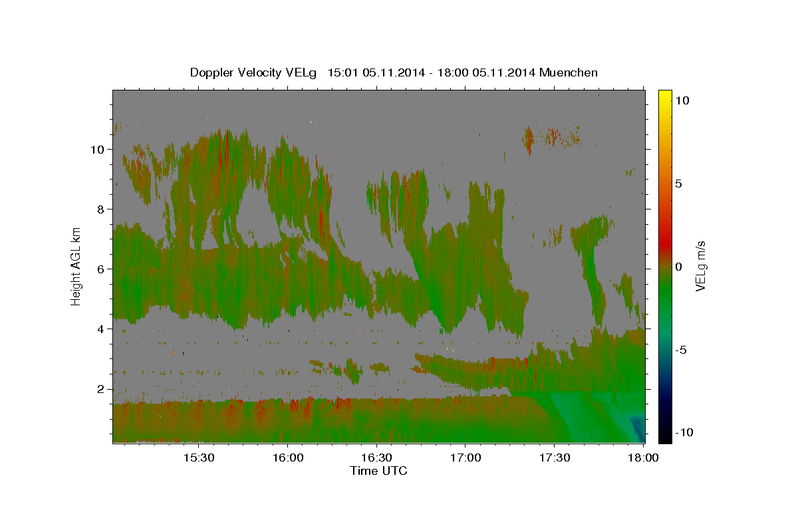The image size is (798, 532).
Task: Click the 'Height AGL km' axis label
Action: click(x=76, y=266)
